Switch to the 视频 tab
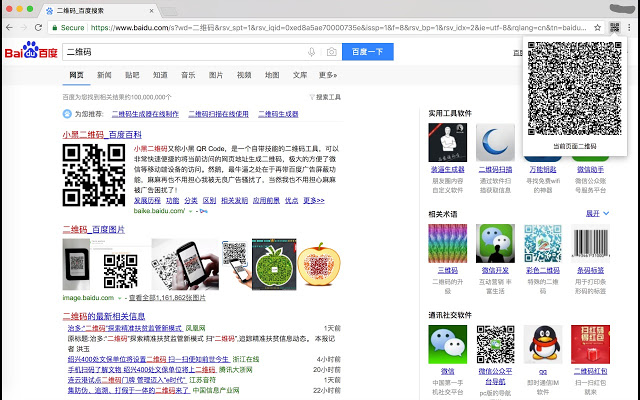 [244, 75]
